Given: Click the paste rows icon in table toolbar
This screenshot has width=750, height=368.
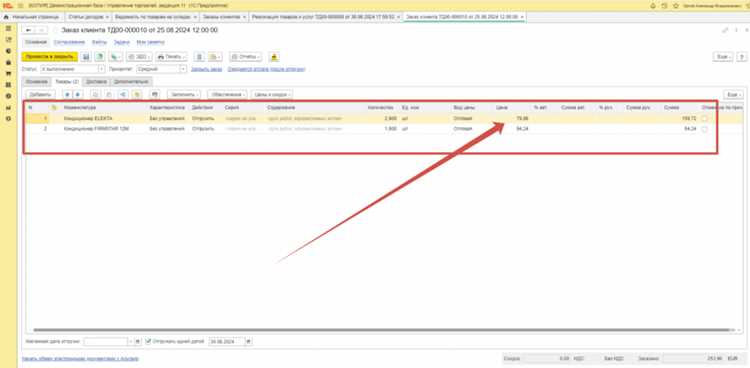Looking at the screenshot, I should pos(109,95).
